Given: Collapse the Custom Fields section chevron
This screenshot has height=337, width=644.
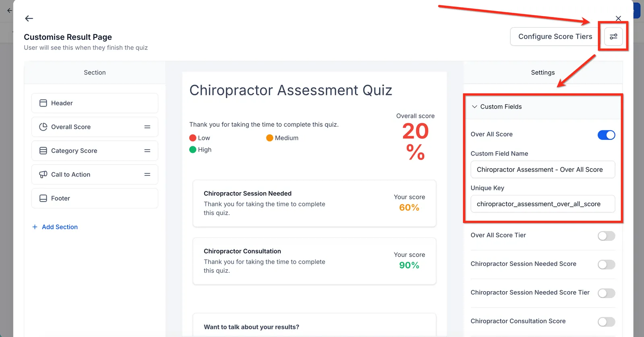Looking at the screenshot, I should click(475, 107).
